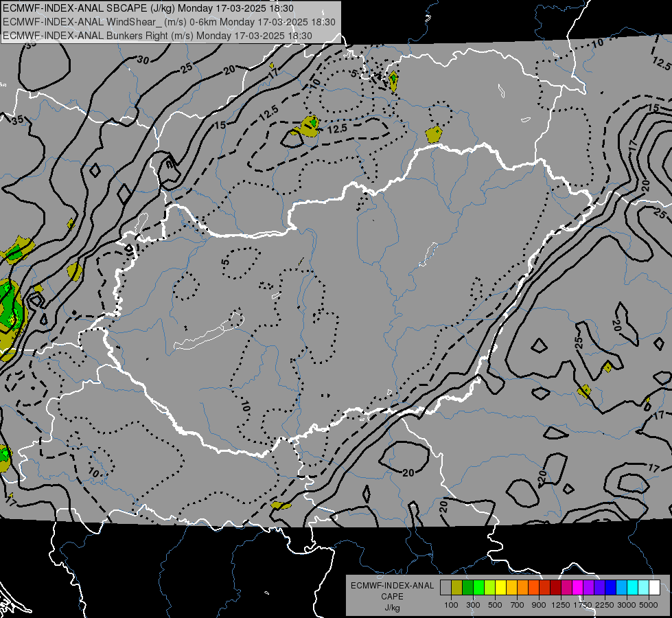Click the 2250 value on the legend scale
Screen dimensions: 672x618
coord(605,605)
